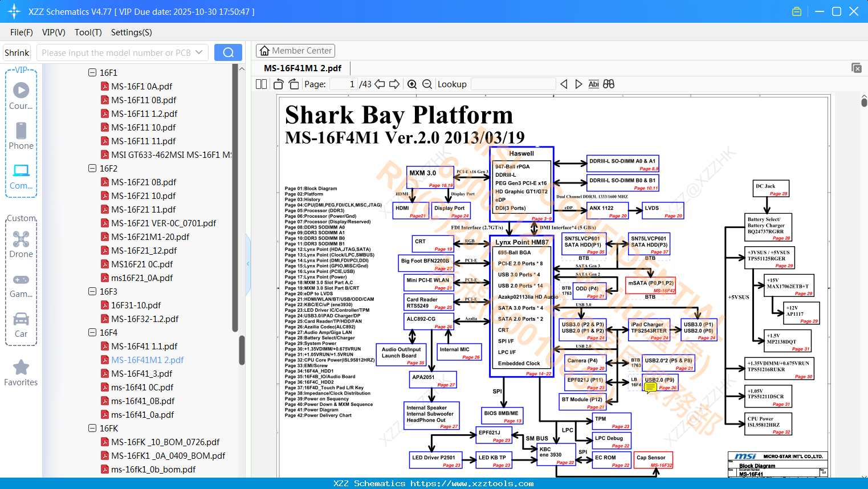Close all tabs icon at top right
The width and height of the screenshot is (868, 489).
[857, 68]
